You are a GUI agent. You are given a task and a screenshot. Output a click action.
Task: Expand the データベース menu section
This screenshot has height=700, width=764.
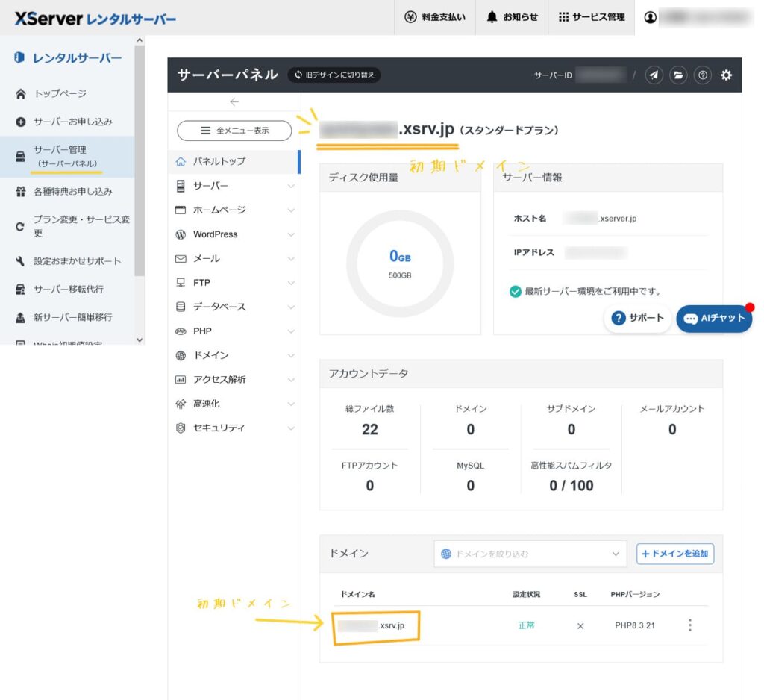(234, 307)
